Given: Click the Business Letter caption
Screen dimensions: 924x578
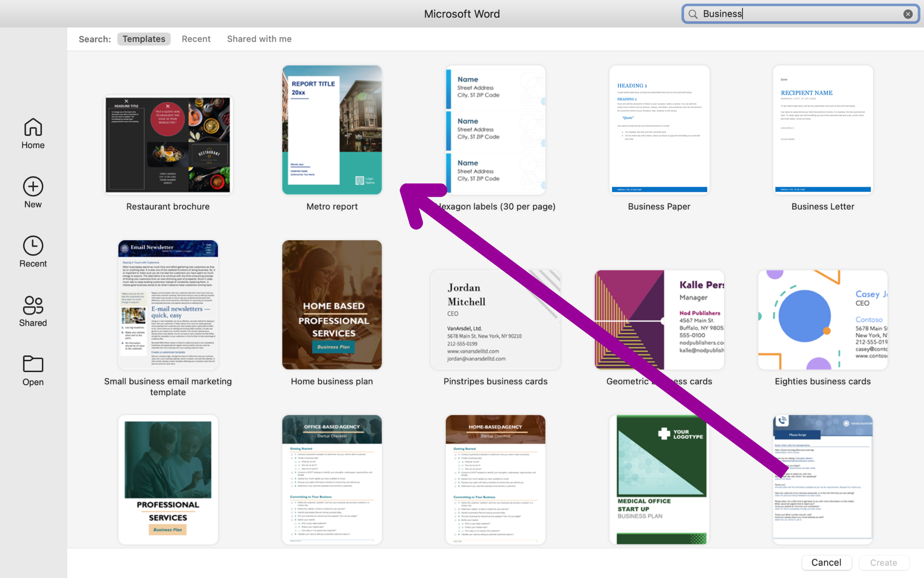Looking at the screenshot, I should [823, 206].
